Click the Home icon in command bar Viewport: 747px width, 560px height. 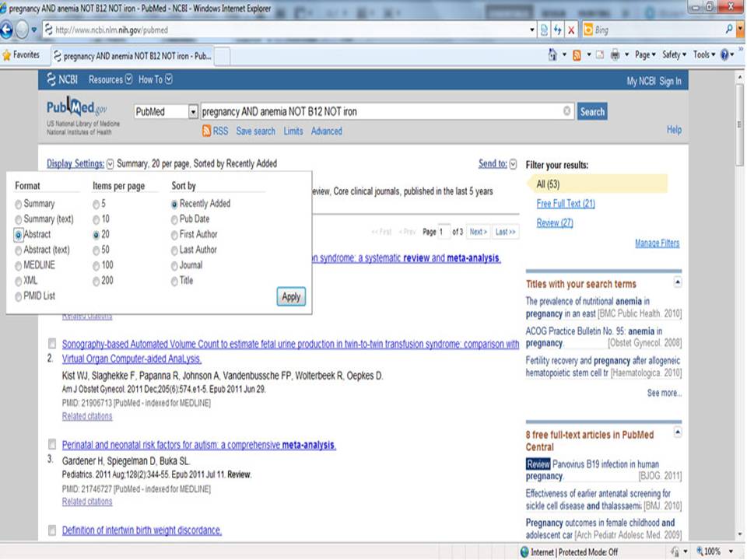(x=552, y=54)
